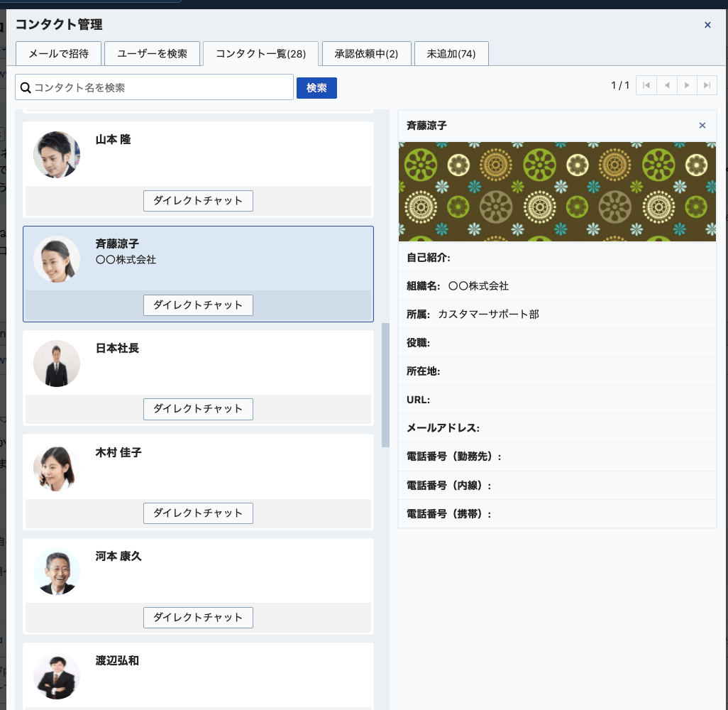Open the ユーザーを検索 tab
The image size is (728, 710).
pos(152,54)
